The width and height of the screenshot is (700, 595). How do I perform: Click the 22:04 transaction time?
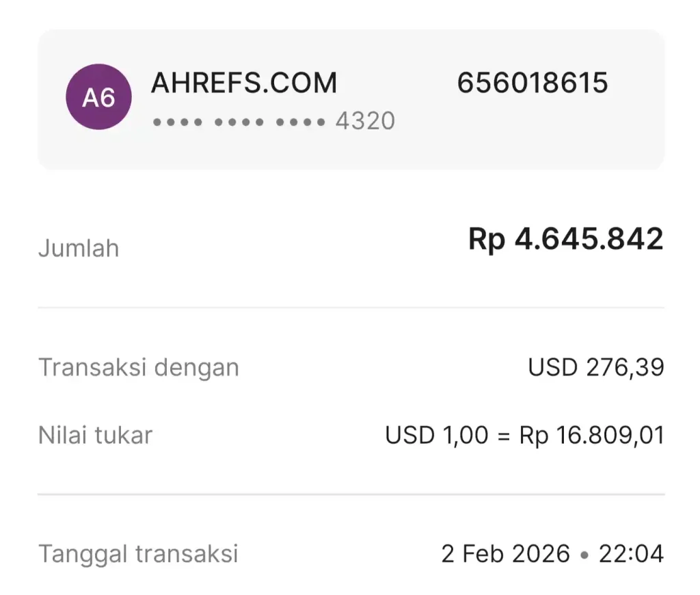point(631,553)
